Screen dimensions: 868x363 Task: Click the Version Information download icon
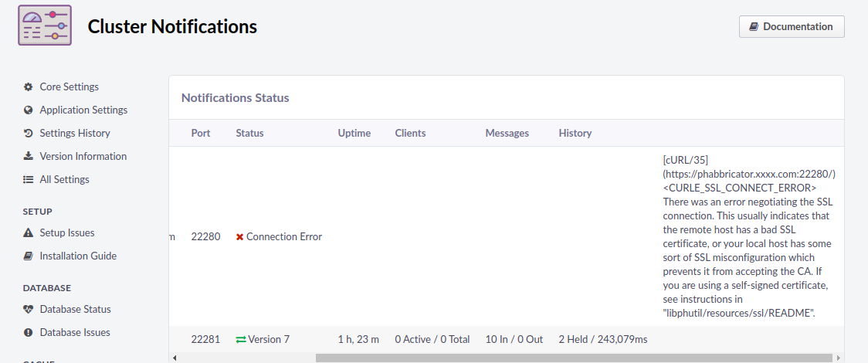coord(29,157)
